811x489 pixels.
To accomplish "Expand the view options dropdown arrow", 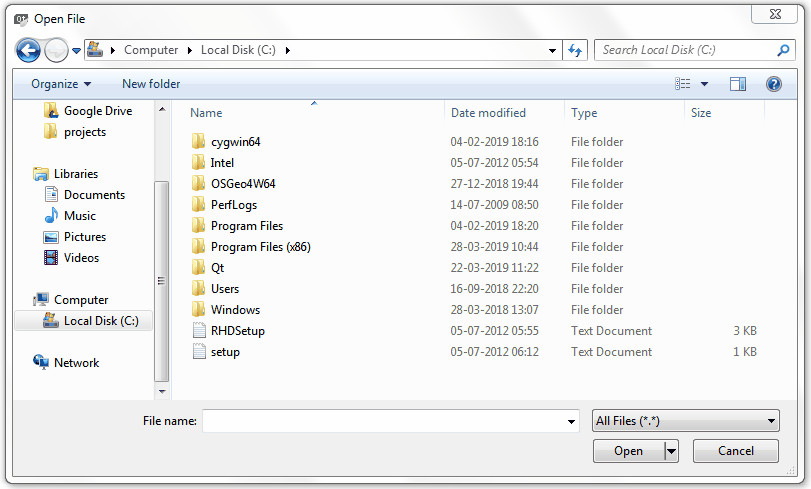I will [704, 84].
